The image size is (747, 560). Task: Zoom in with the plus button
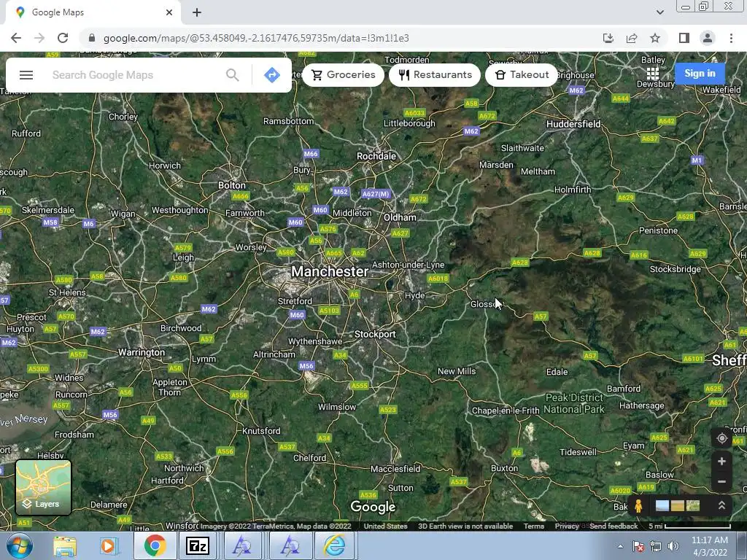point(721,462)
